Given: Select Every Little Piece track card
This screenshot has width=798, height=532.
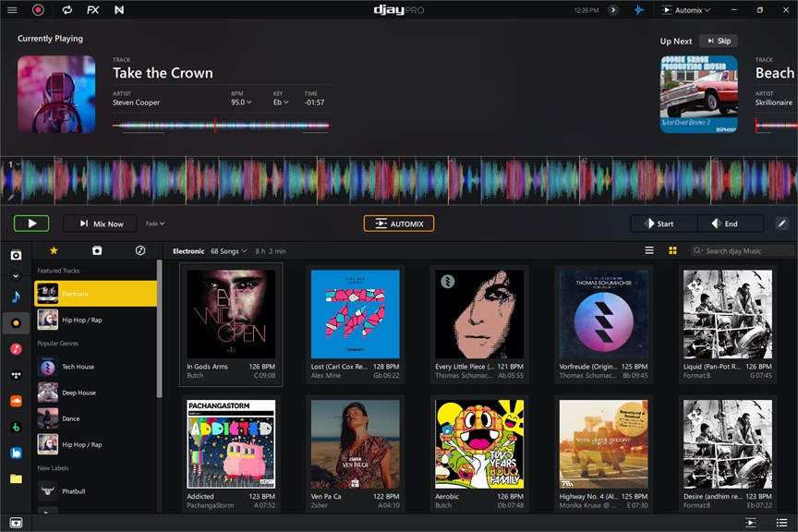Looking at the screenshot, I should [479, 325].
